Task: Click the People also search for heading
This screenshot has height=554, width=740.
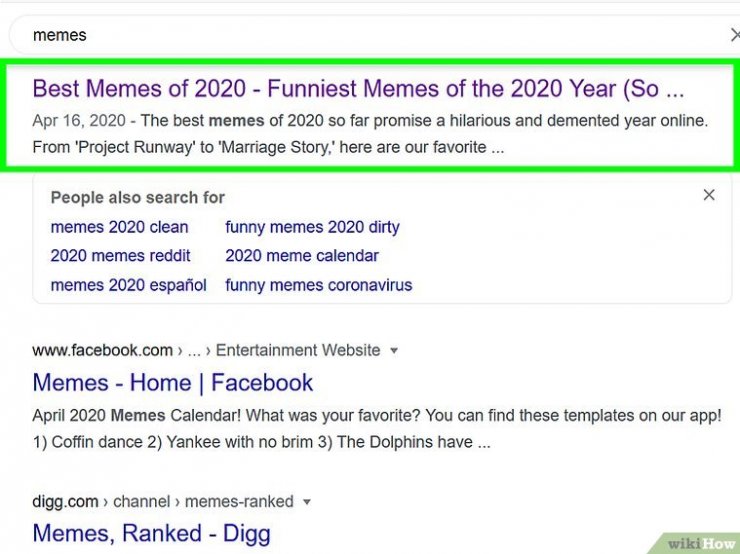Action: click(x=138, y=198)
